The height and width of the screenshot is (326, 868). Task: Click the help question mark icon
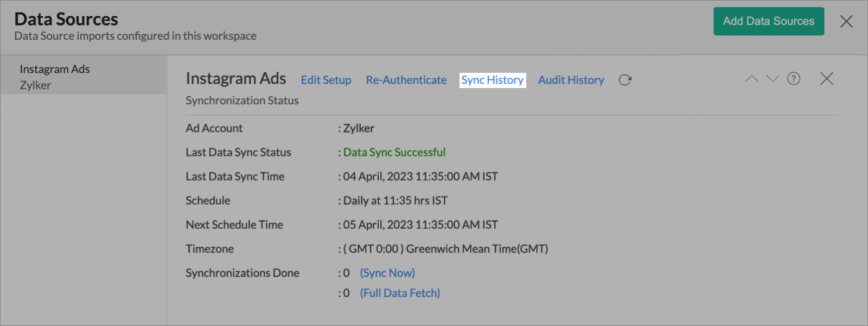click(x=794, y=79)
